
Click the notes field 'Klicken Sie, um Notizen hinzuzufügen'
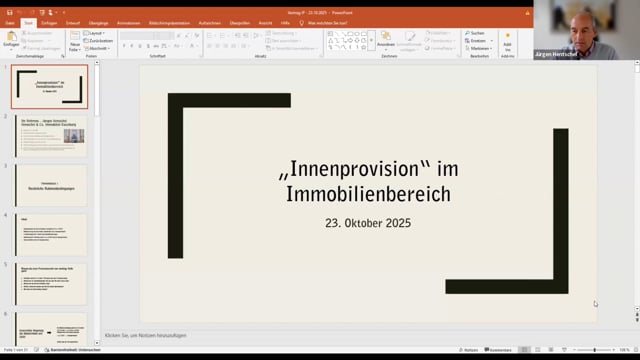point(145,335)
